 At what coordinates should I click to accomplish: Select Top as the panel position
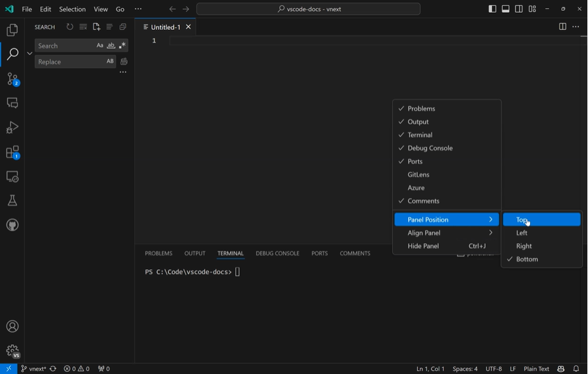point(524,218)
